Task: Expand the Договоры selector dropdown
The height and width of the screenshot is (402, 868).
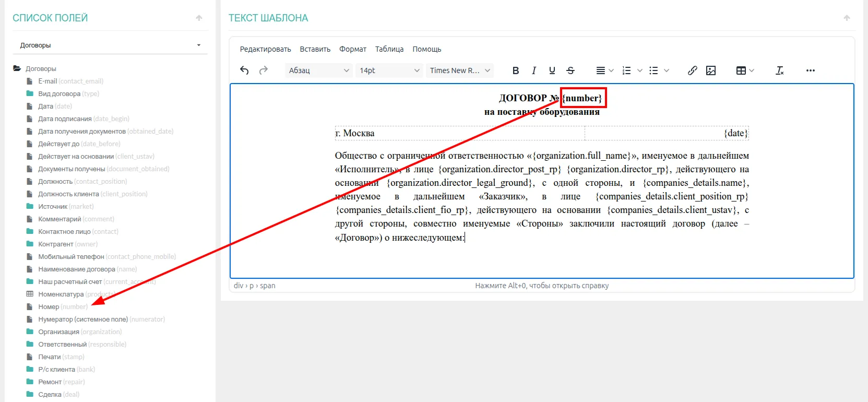Action: point(110,45)
